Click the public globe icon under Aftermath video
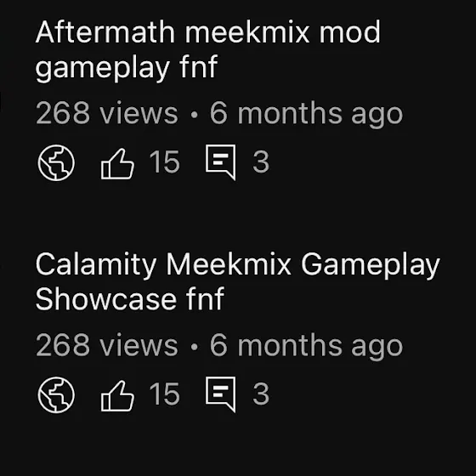 56,162
